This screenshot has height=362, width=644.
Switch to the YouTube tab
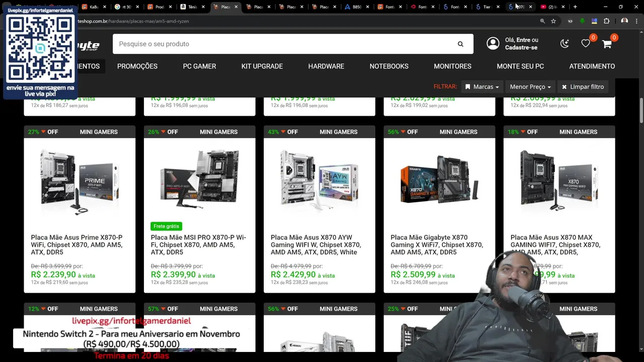[x=552, y=7]
